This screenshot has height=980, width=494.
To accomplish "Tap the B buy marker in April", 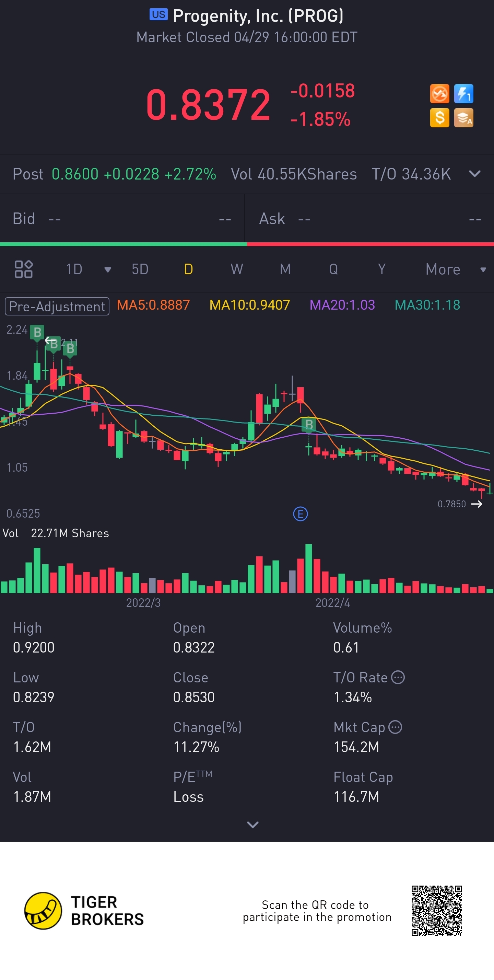I will (309, 425).
